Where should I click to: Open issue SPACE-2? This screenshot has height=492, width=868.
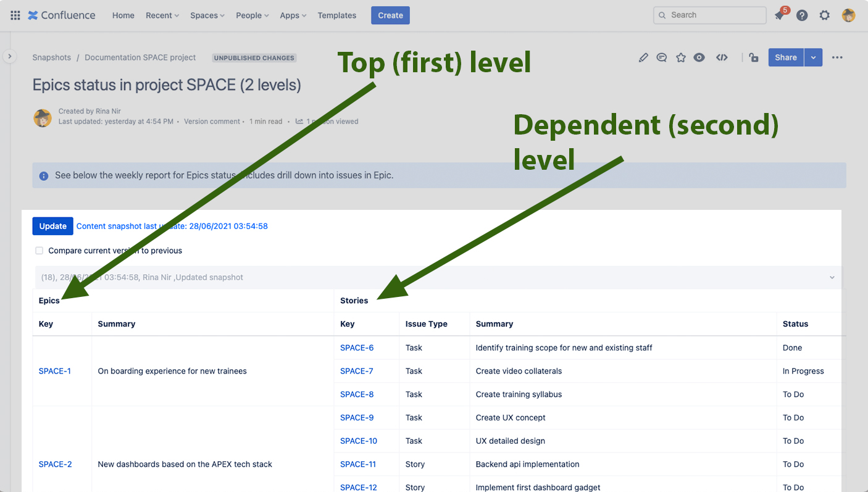tap(56, 464)
